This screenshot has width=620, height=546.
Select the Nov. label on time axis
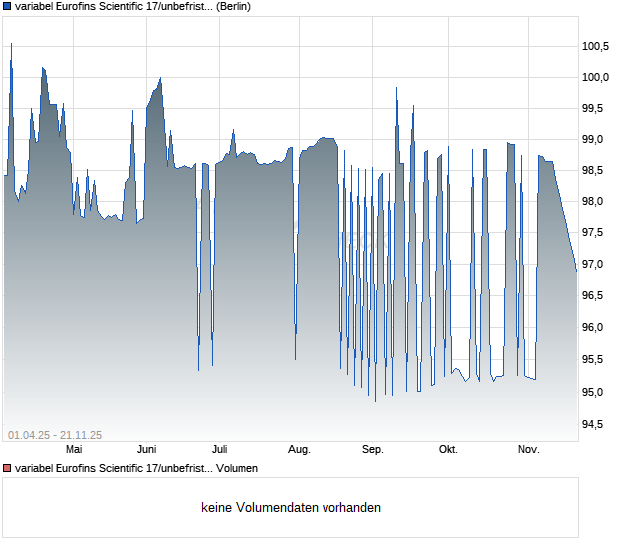click(x=528, y=450)
